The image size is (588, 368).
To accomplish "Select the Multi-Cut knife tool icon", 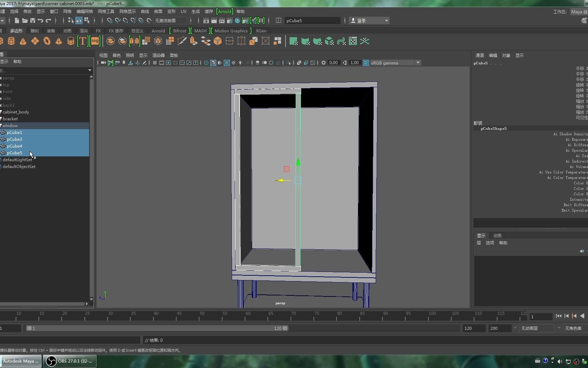I will (182, 41).
